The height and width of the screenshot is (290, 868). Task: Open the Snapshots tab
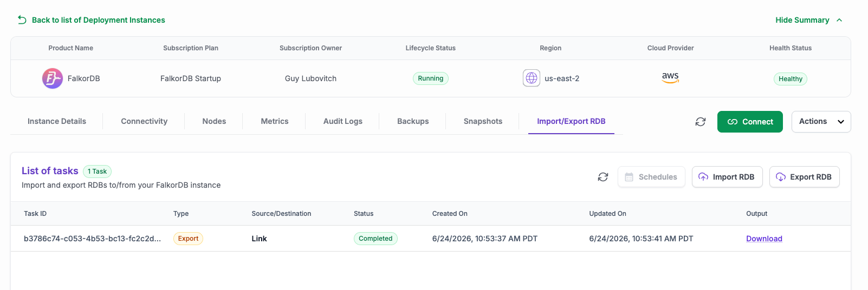tap(483, 121)
